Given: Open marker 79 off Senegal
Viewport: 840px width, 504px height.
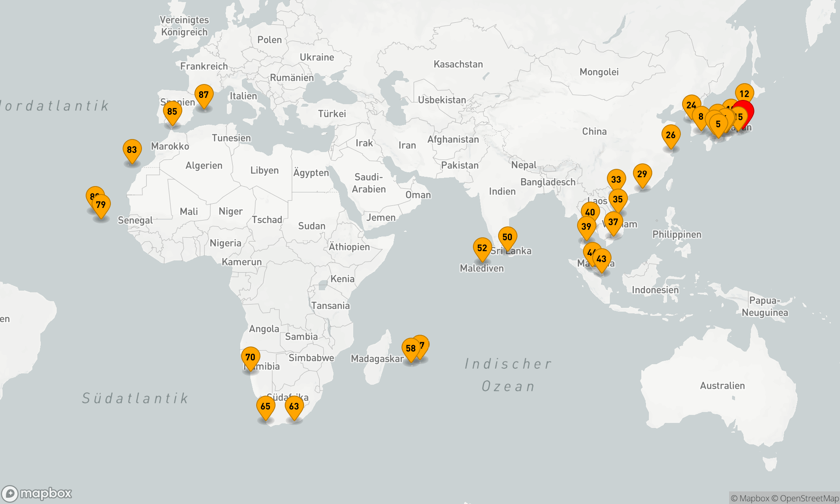Looking at the screenshot, I should coord(101,205).
